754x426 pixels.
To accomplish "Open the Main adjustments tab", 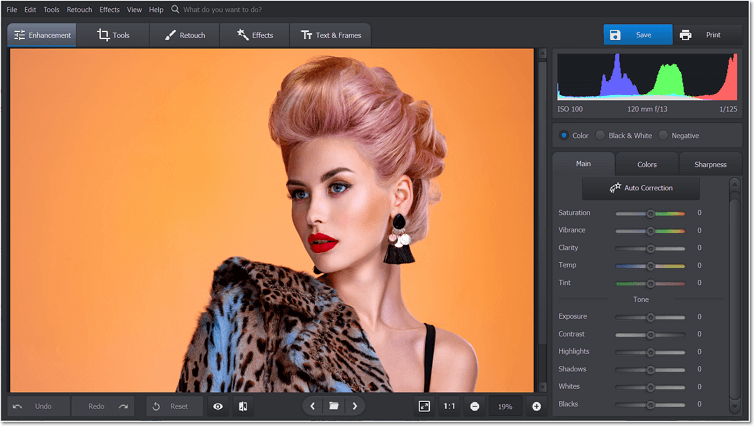I will click(583, 164).
